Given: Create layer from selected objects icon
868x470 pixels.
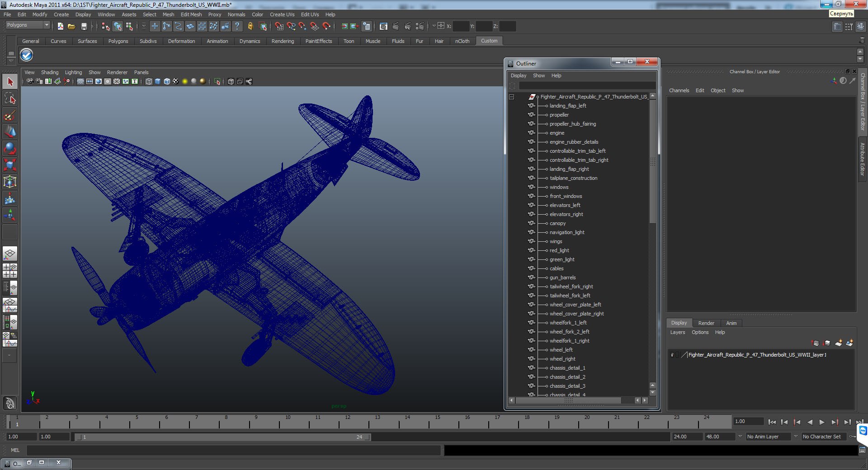Looking at the screenshot, I should [x=849, y=343].
